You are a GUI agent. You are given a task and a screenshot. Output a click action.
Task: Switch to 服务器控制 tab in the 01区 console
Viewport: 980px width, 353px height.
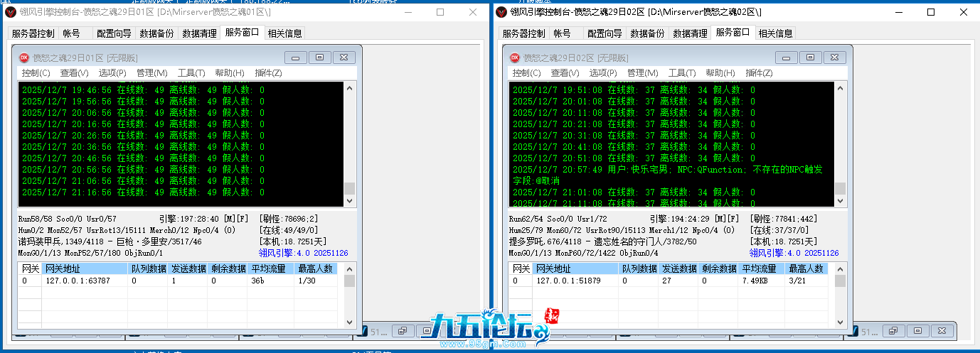[33, 33]
